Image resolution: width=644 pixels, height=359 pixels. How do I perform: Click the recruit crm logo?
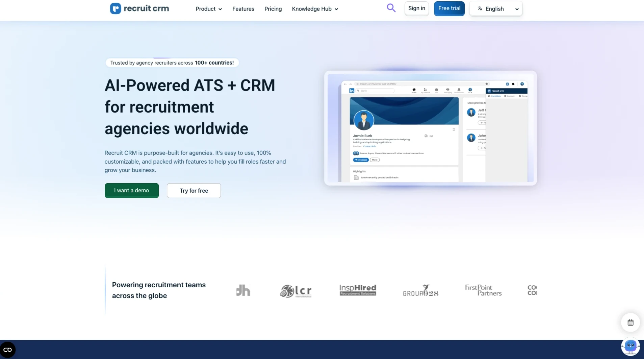point(139,8)
